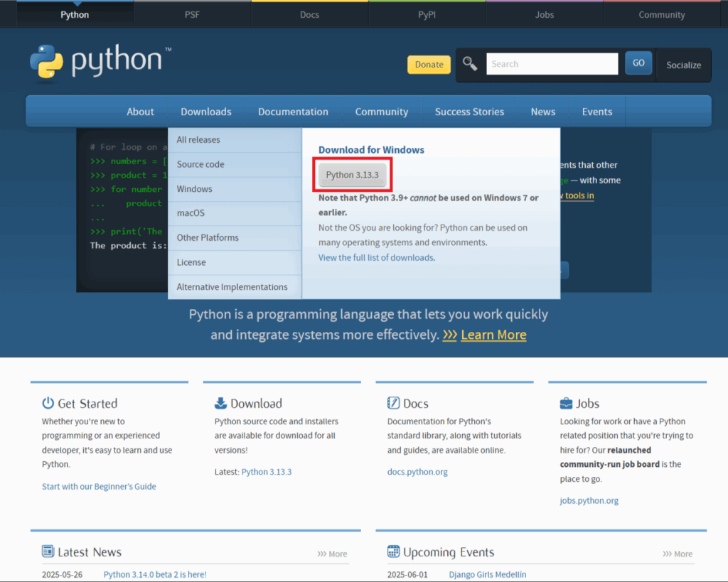This screenshot has width=728, height=582.
Task: Select Windows in Downloads menu
Action: (235, 189)
